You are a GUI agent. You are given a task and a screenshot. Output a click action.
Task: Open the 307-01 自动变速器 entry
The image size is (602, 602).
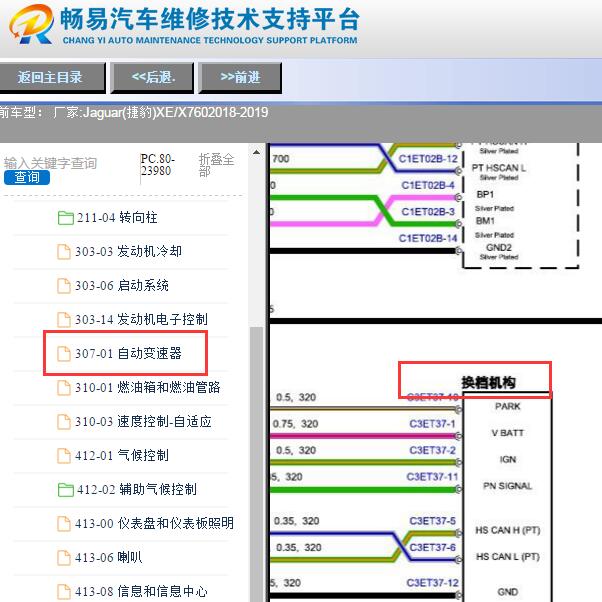click(x=129, y=353)
